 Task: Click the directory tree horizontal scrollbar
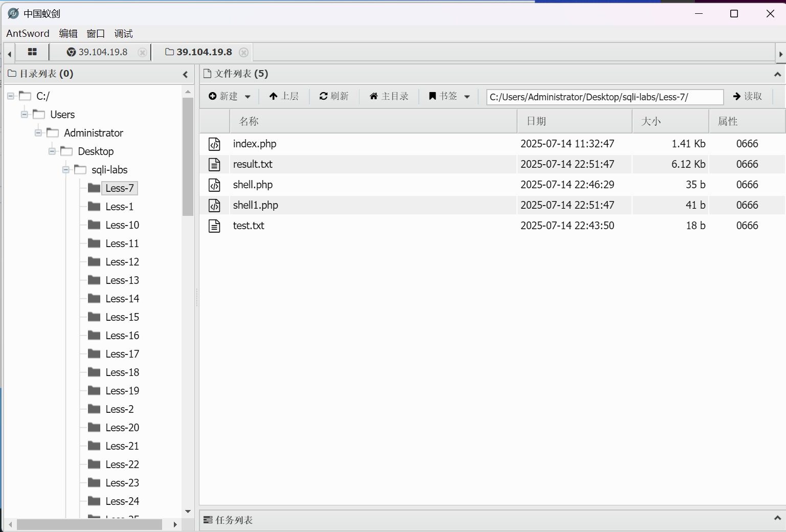(89, 525)
